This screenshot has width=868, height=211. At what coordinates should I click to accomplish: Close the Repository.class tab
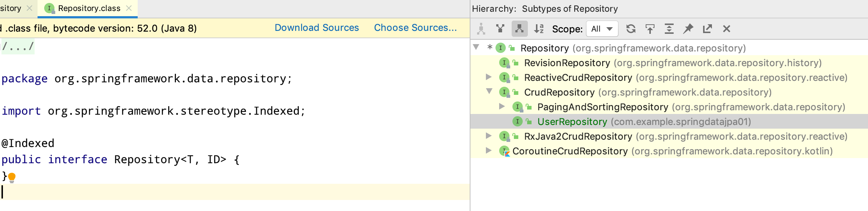[x=129, y=8]
